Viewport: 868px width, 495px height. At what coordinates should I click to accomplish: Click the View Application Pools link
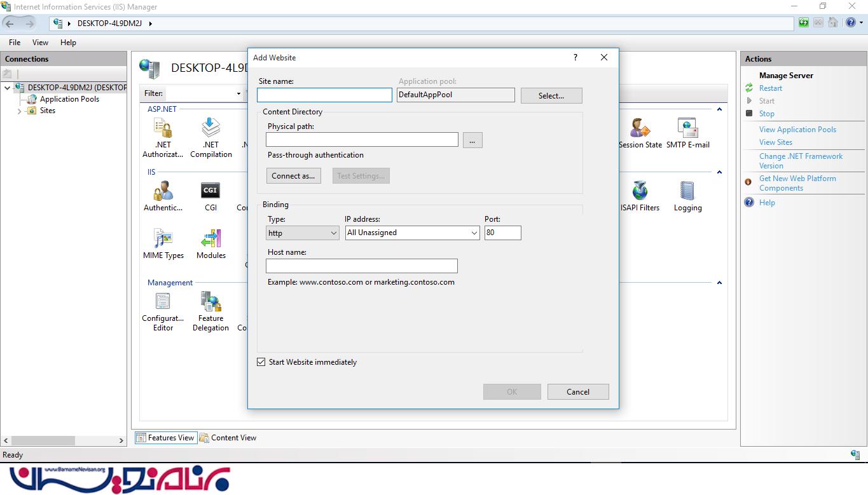[797, 130]
